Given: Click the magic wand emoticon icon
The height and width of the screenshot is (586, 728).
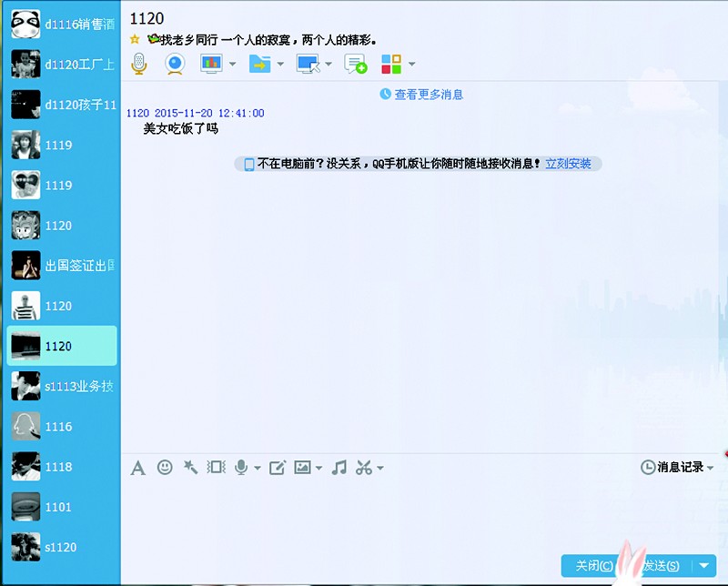Looking at the screenshot, I should tap(190, 467).
